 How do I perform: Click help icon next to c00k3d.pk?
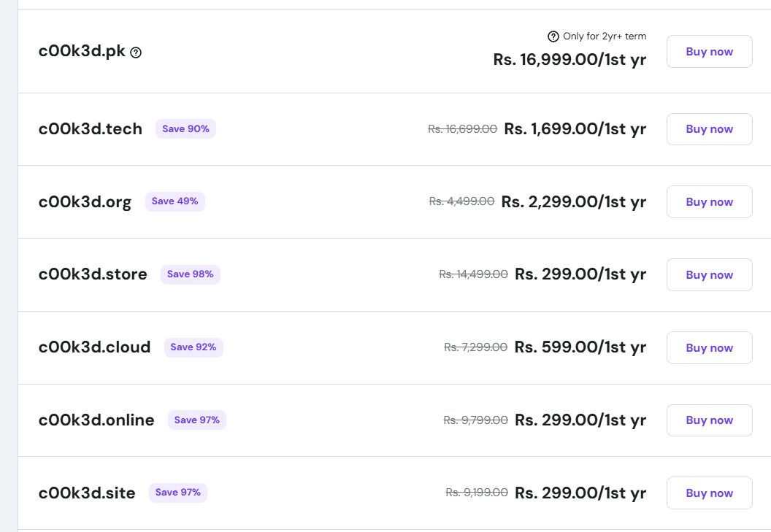pyautogui.click(x=136, y=53)
